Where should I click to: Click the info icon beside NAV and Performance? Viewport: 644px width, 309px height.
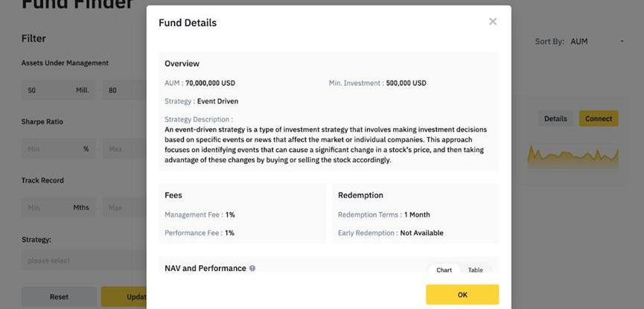(x=252, y=268)
